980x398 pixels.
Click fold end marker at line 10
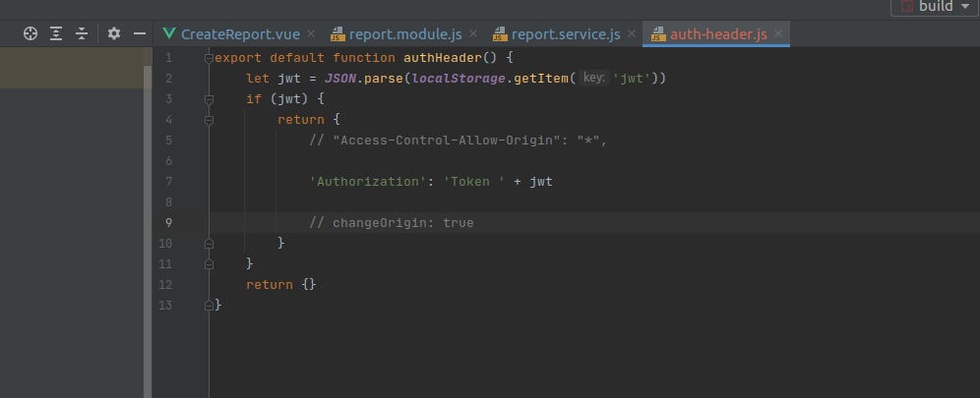pyautogui.click(x=209, y=244)
